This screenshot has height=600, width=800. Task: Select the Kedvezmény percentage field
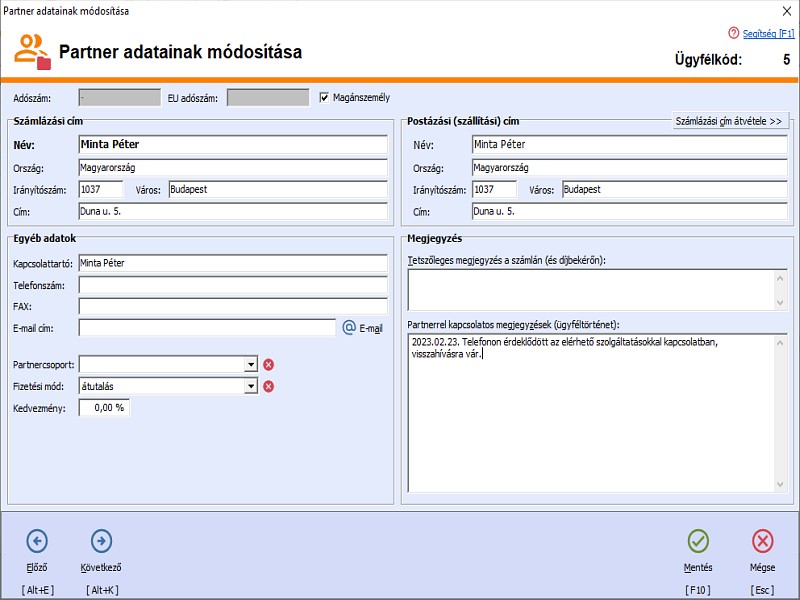pos(104,407)
